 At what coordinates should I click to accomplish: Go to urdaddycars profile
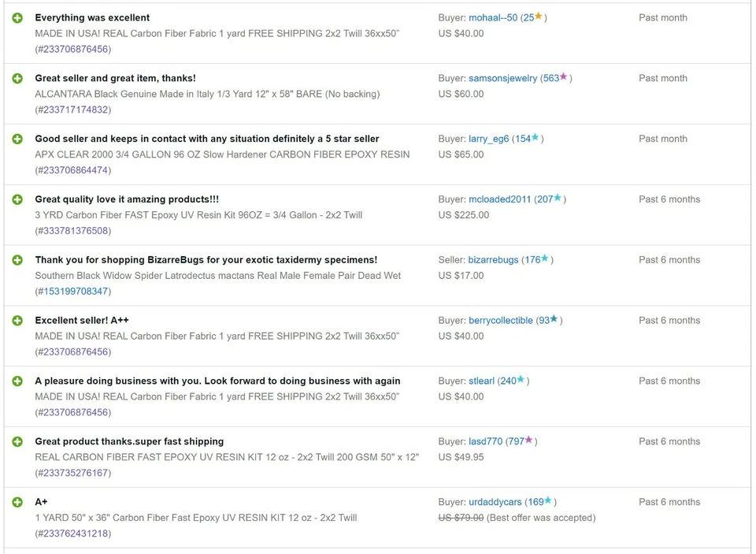(495, 502)
